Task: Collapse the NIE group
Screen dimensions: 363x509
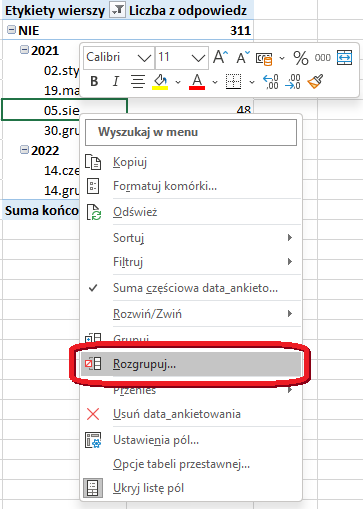Action: [x=11, y=30]
